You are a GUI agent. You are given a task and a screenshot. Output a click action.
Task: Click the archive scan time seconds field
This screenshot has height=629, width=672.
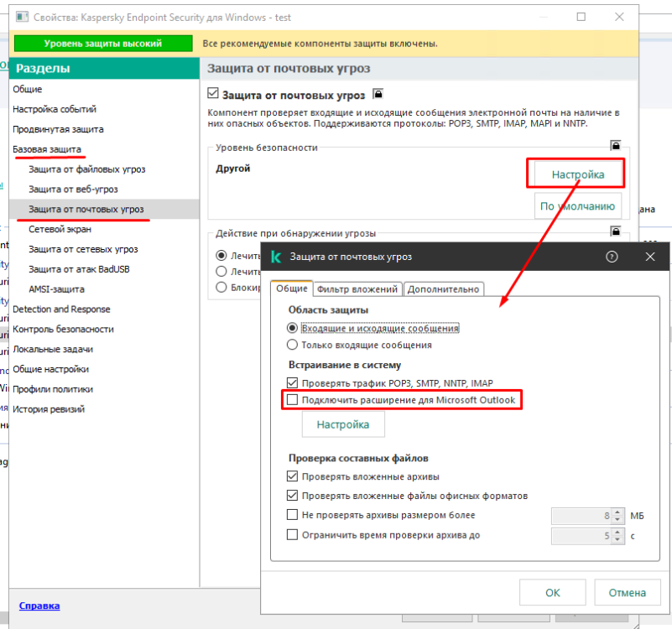point(581,536)
